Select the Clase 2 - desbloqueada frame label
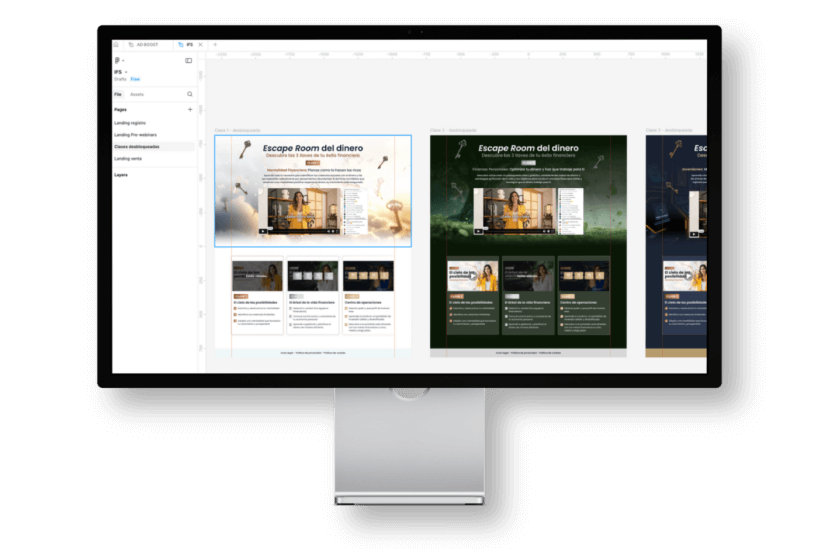 click(453, 130)
